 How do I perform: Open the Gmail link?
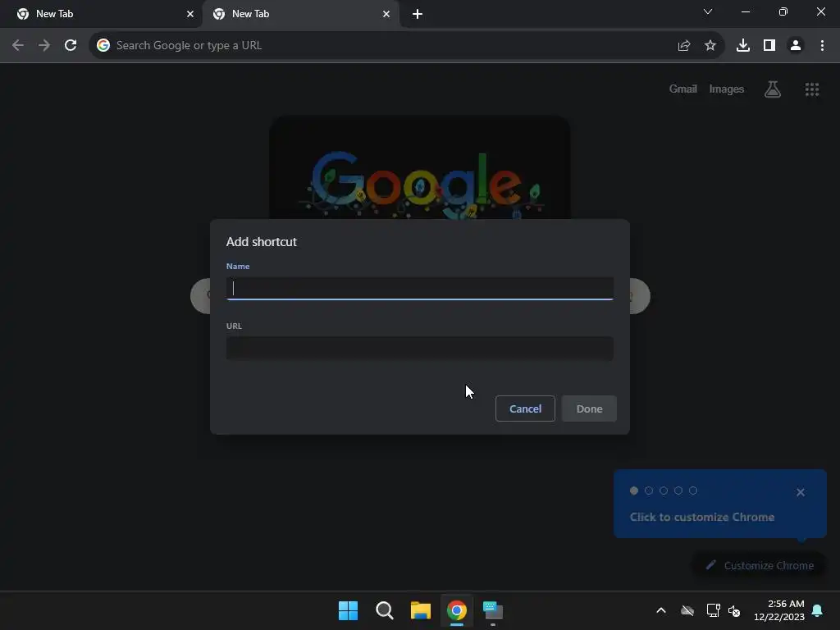683,89
